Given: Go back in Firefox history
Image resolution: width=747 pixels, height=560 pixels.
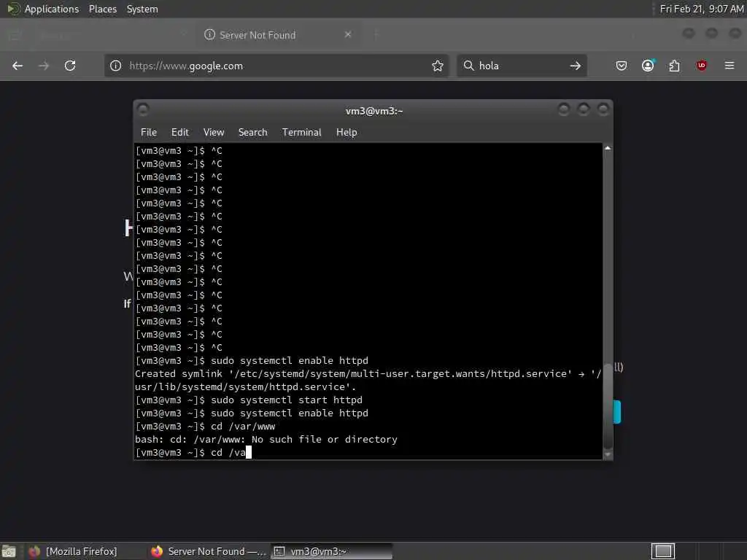Looking at the screenshot, I should click(x=18, y=66).
